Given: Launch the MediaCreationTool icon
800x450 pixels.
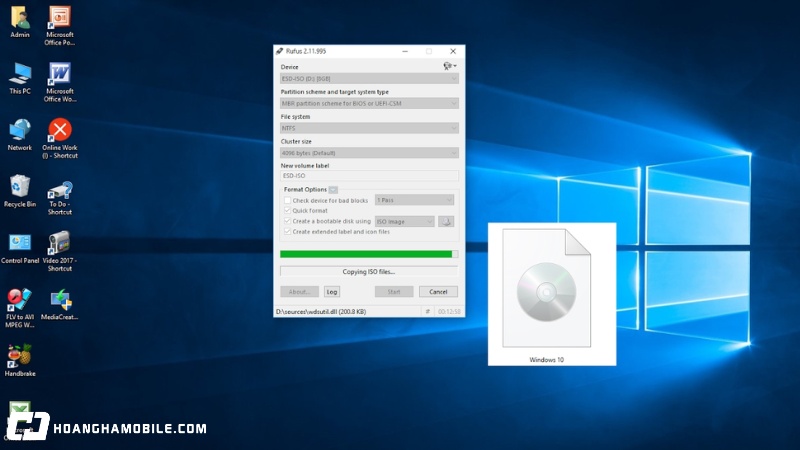Looking at the screenshot, I should [60, 304].
